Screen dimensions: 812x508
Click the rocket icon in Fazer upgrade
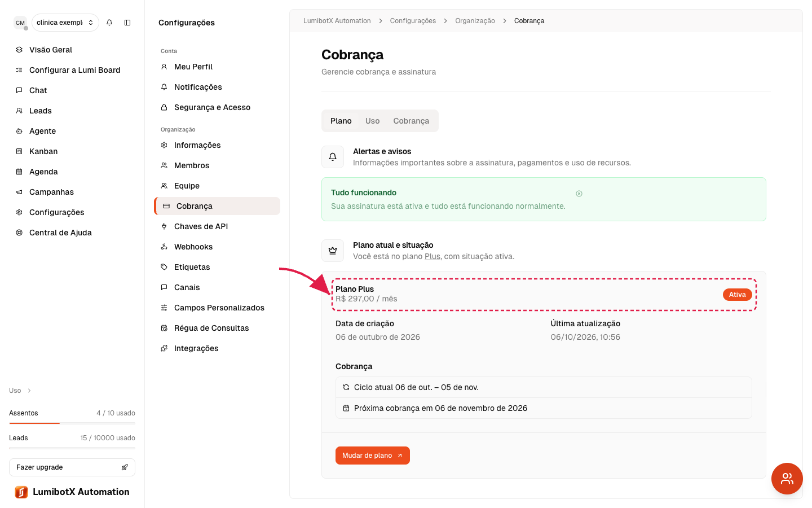(125, 467)
